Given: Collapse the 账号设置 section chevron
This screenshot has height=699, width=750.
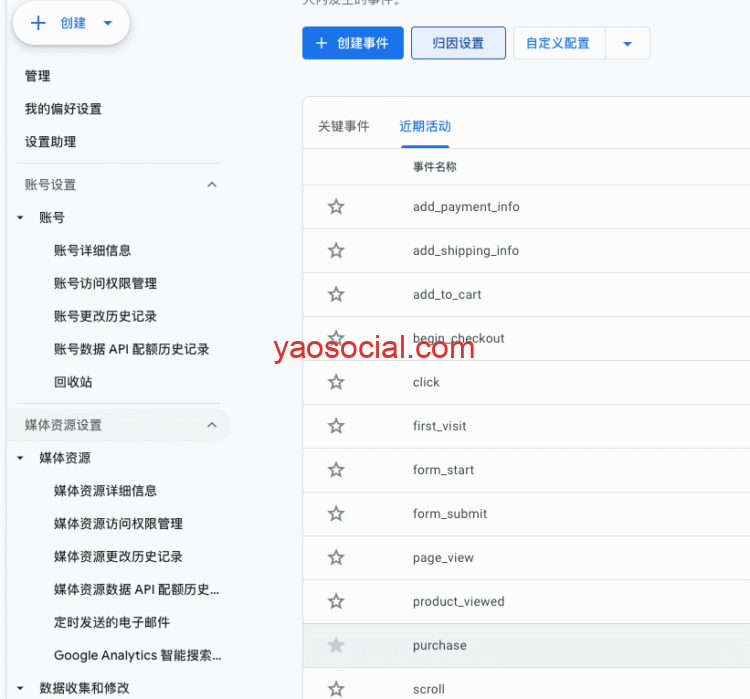Looking at the screenshot, I should [211, 185].
